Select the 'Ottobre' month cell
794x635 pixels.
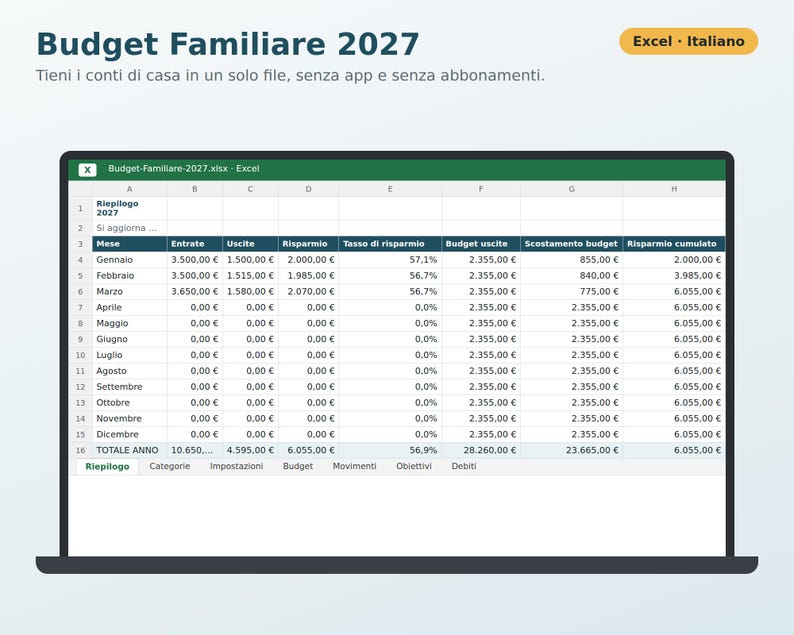[x=130, y=403]
